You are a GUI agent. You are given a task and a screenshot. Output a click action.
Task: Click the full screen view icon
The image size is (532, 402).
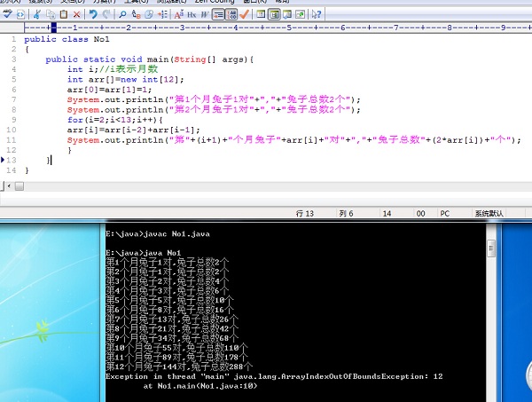click(300, 14)
